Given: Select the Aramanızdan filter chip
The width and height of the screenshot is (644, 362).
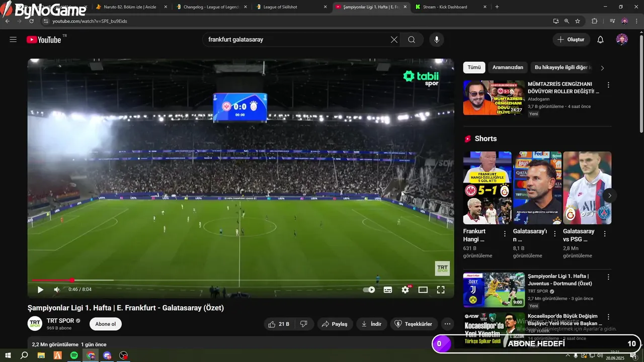Looking at the screenshot, I should click(x=508, y=67).
